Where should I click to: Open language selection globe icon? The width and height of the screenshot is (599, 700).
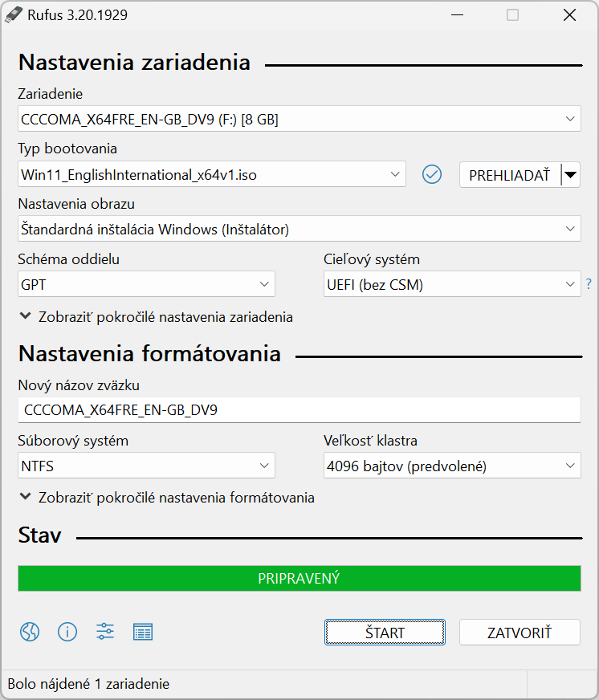[30, 632]
